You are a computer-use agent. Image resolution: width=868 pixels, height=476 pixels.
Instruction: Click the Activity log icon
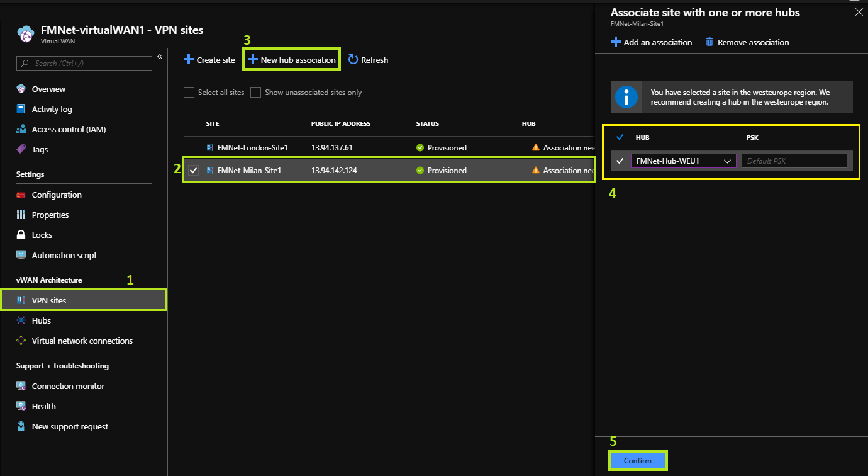tap(21, 109)
